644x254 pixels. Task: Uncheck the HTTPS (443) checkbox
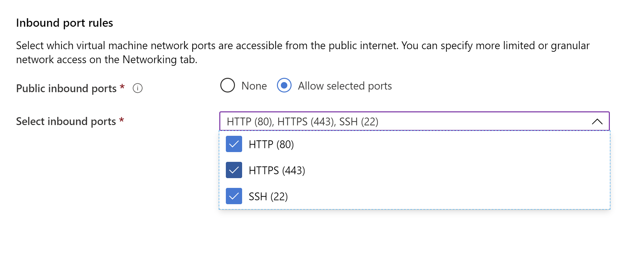click(234, 170)
